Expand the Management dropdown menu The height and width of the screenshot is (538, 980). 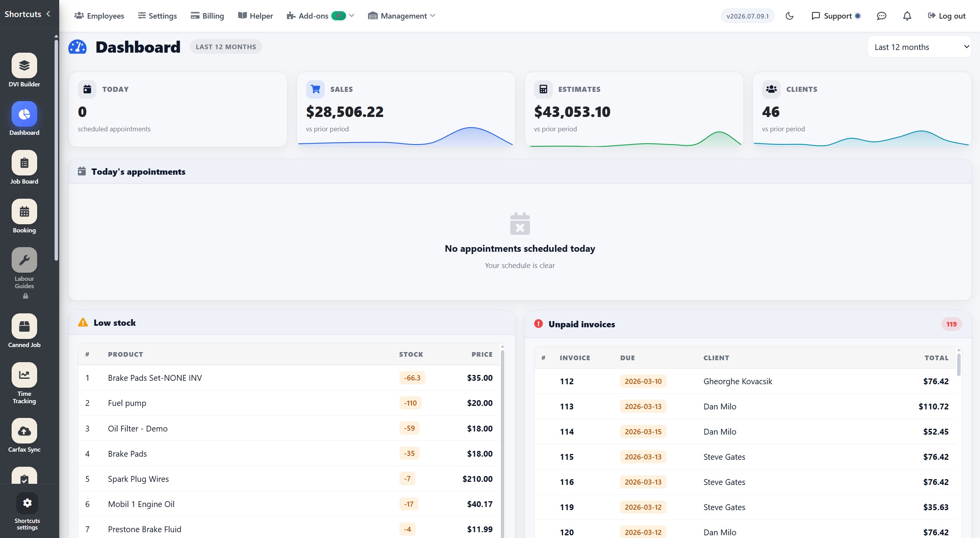(401, 16)
